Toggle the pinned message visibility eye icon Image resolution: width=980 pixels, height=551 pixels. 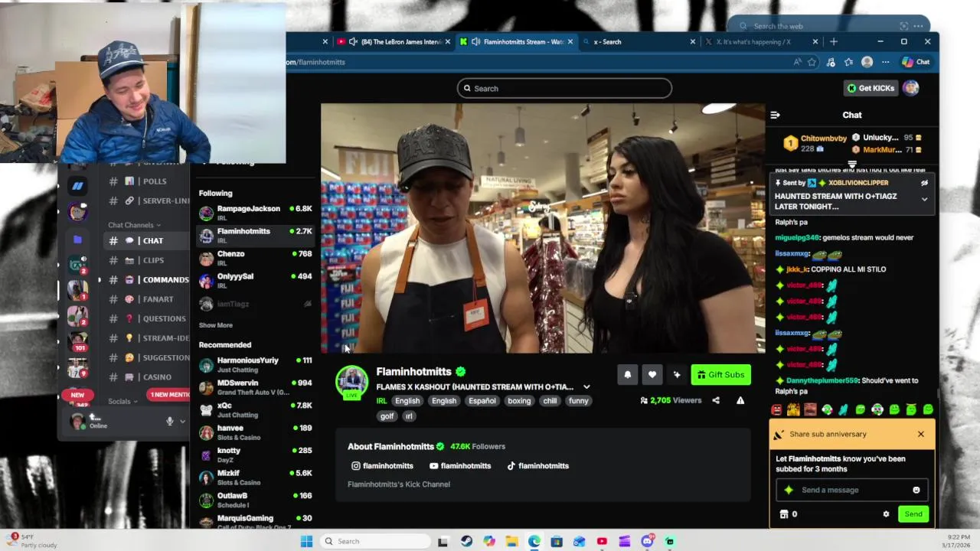924,183
